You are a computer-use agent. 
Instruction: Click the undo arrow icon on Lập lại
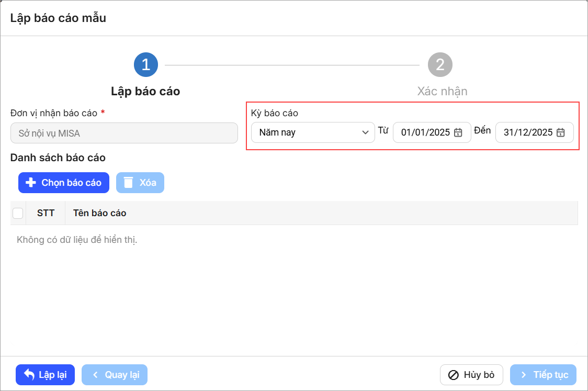29,375
